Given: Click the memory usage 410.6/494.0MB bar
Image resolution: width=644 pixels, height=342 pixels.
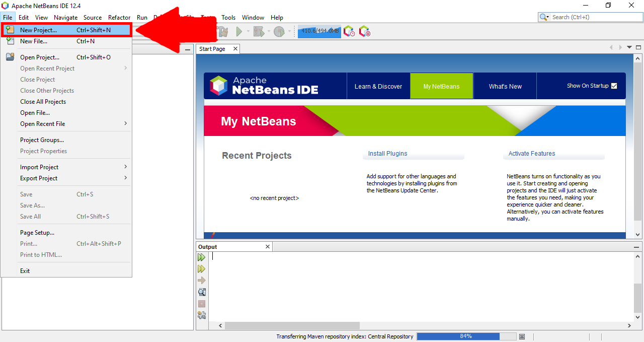Looking at the screenshot, I should click(x=320, y=31).
